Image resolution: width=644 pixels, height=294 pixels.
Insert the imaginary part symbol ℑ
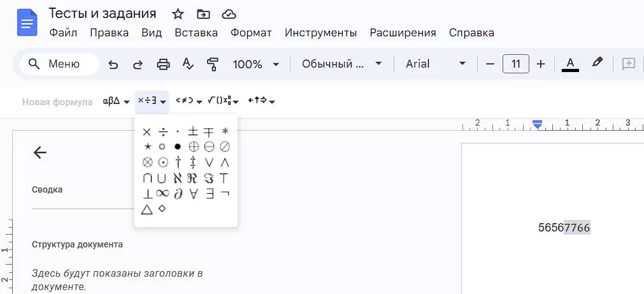pos(209,179)
